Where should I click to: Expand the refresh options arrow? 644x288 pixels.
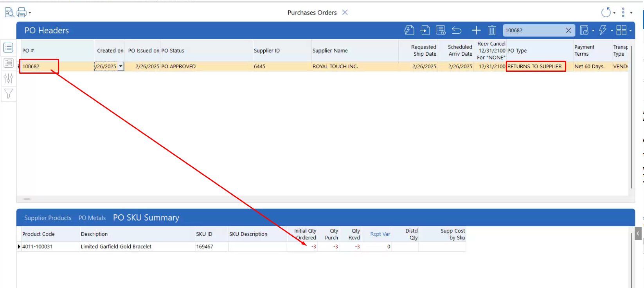(x=614, y=13)
